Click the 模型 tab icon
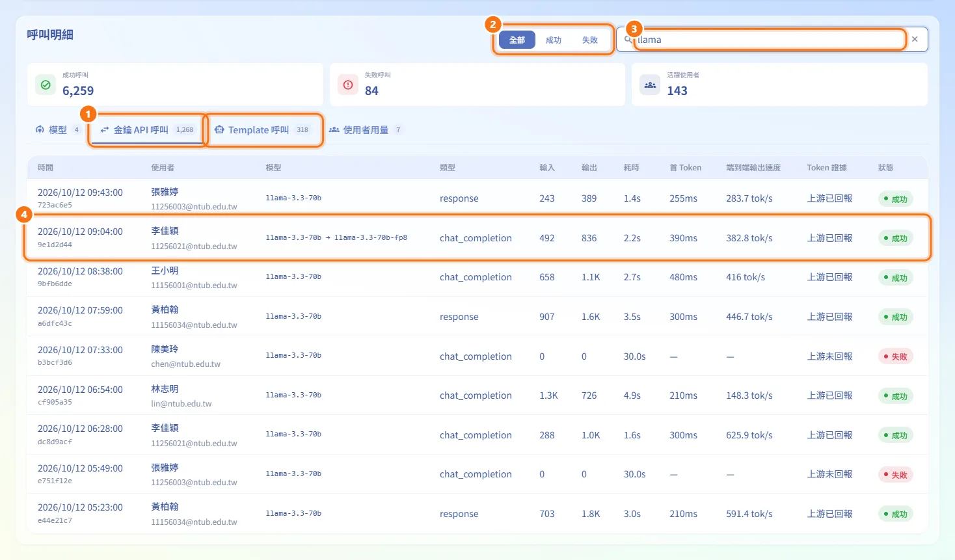 point(40,129)
